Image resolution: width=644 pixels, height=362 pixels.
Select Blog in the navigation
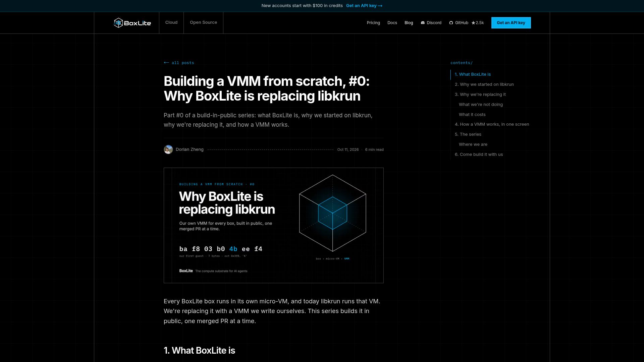pyautogui.click(x=409, y=23)
